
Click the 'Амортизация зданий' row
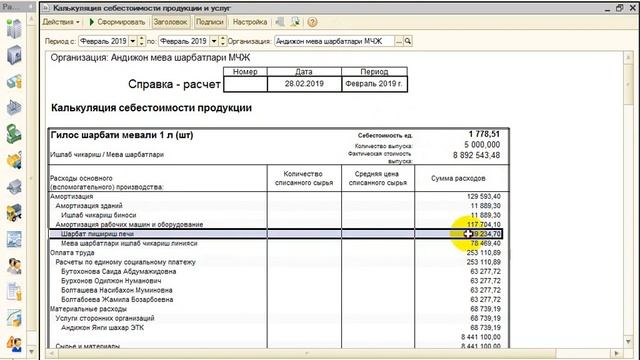click(x=279, y=206)
